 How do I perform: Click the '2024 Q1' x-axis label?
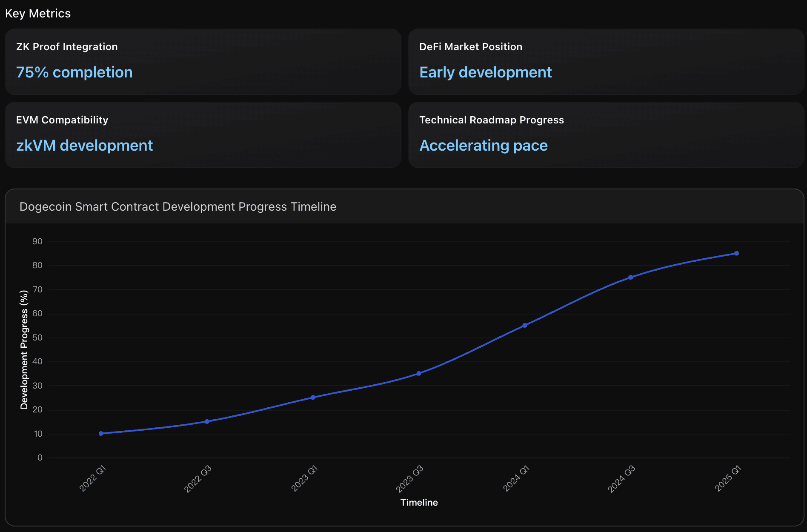516,479
